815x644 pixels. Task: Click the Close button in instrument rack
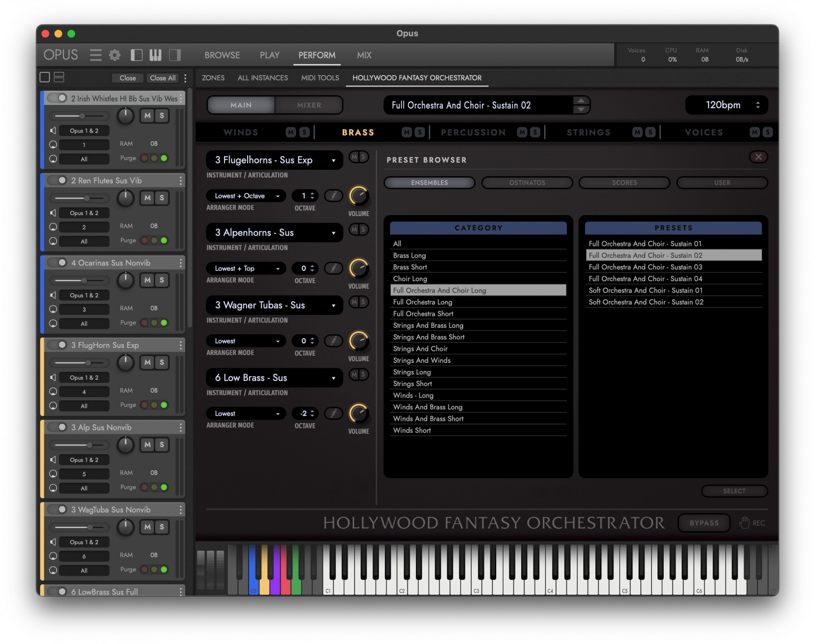point(128,78)
